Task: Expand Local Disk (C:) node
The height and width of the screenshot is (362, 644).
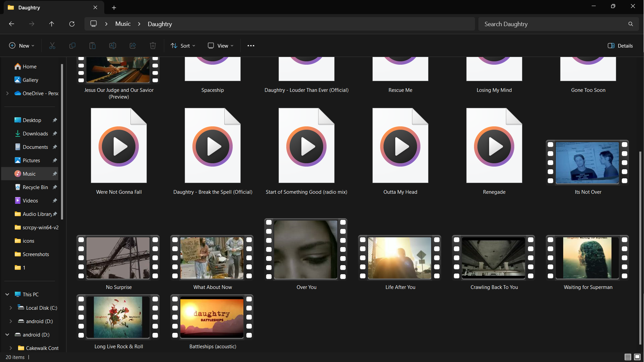Action: pyautogui.click(x=11, y=308)
